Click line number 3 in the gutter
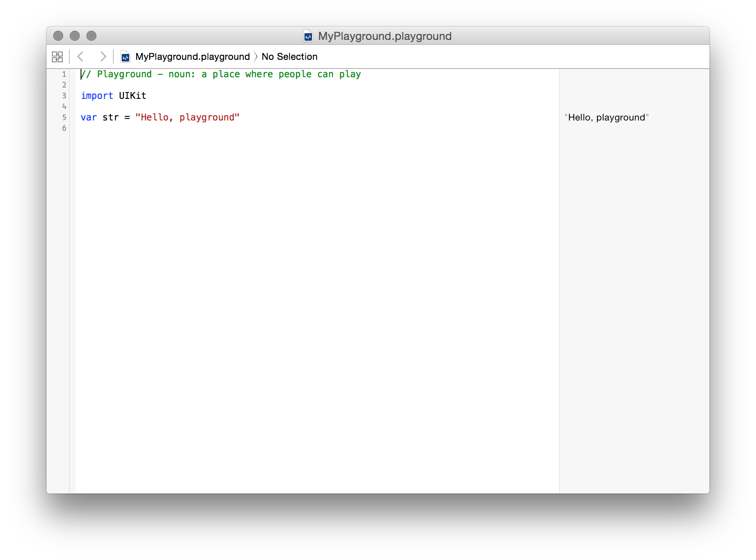This screenshot has height=560, width=756. pos(64,96)
